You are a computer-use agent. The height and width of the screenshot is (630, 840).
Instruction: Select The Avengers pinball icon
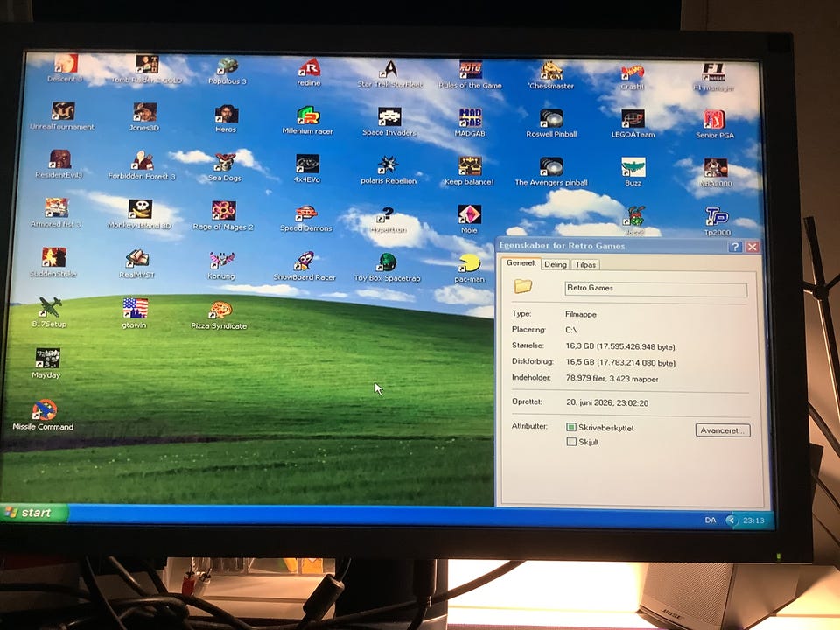tap(551, 167)
